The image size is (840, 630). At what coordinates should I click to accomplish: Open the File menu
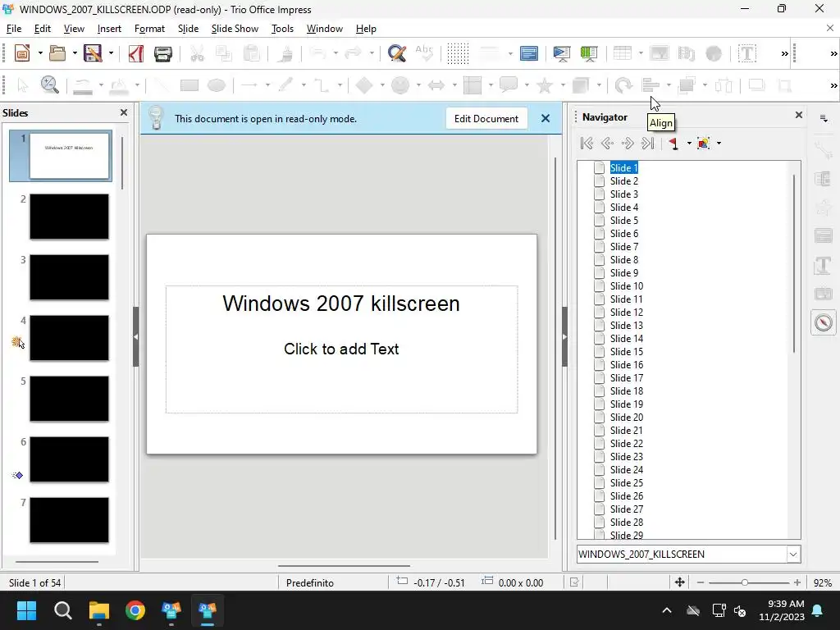[14, 29]
